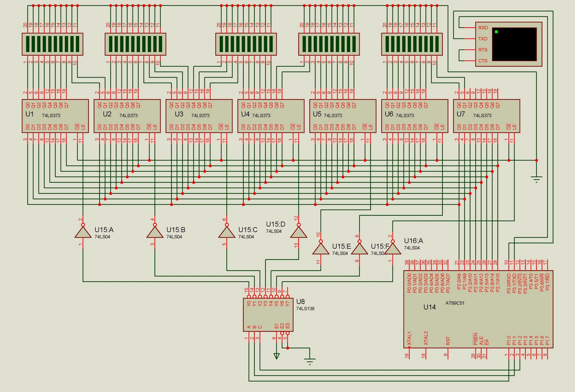Click the XTAL2 pin label on U14
The image size is (575, 392).
pos(426,339)
